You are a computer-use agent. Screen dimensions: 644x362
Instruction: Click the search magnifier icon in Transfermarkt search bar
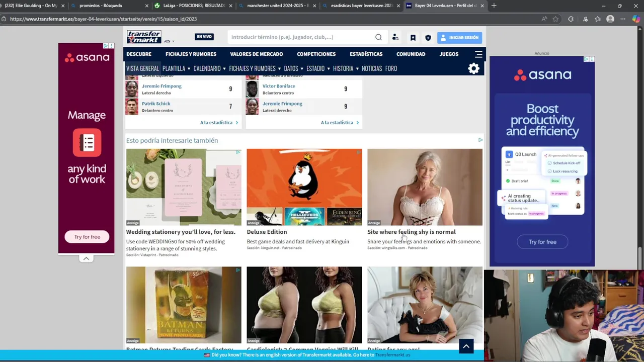point(378,37)
